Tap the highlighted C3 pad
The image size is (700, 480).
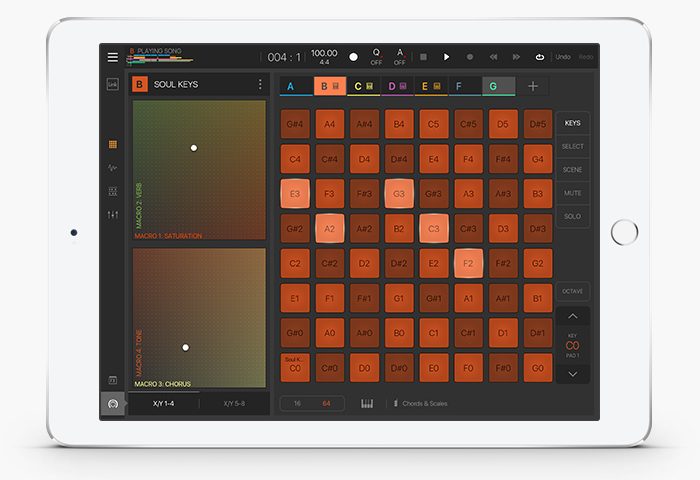[434, 229]
